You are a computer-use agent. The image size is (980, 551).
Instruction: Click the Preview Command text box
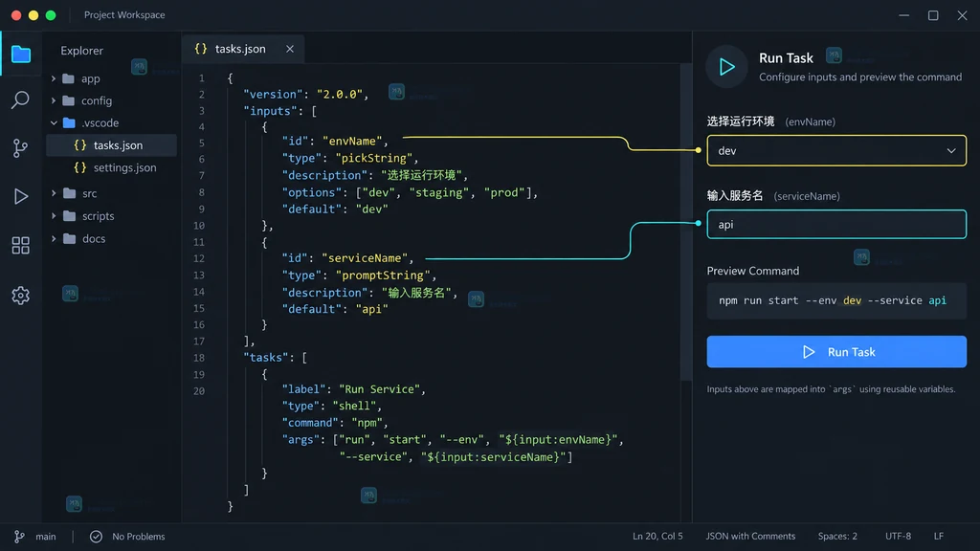coord(836,300)
